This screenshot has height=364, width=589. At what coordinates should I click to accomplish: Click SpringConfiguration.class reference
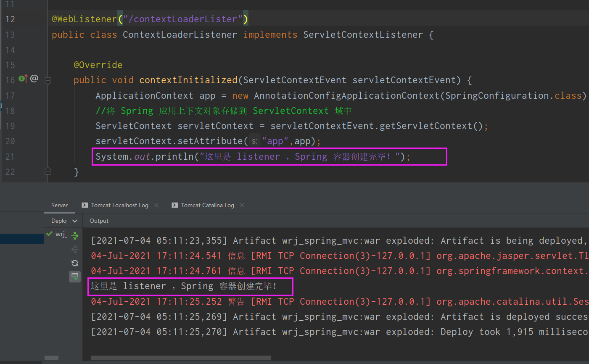point(513,96)
